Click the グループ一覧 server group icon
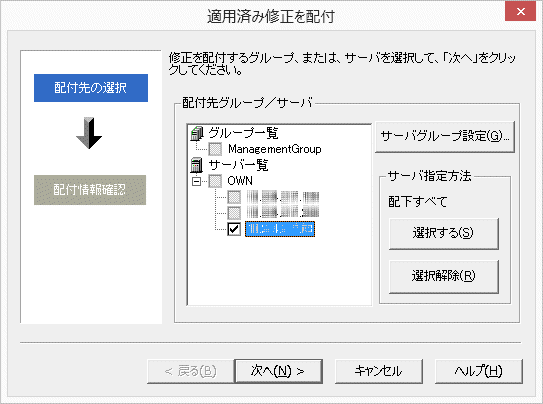Screen dimensions: 543x404 [197, 133]
